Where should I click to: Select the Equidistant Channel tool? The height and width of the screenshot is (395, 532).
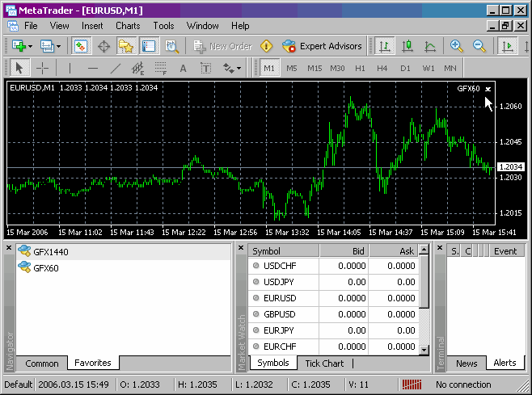(x=137, y=68)
